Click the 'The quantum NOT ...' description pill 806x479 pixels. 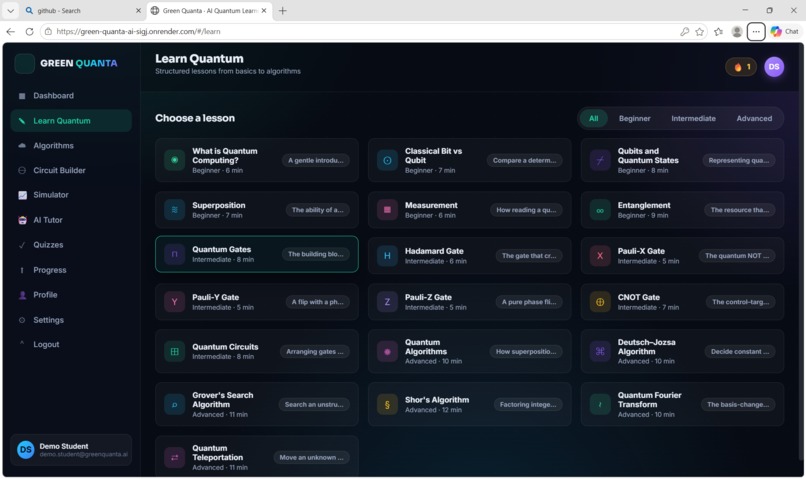pos(737,255)
